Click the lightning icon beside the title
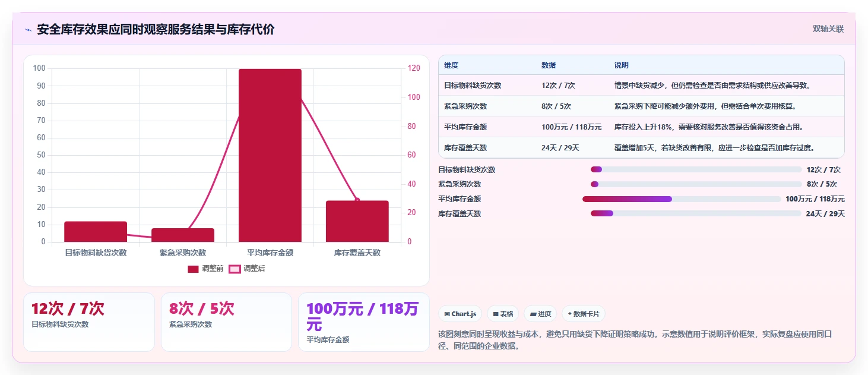Image resolution: width=868 pixels, height=375 pixels. 28,30
